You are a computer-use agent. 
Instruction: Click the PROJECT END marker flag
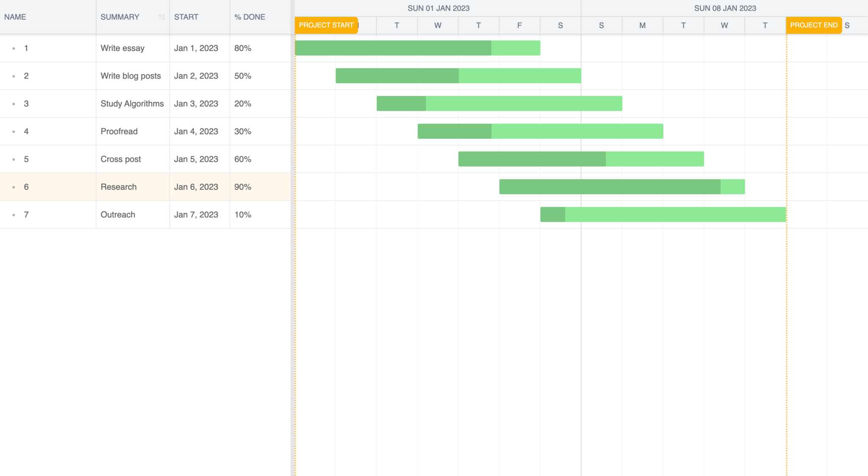point(813,25)
